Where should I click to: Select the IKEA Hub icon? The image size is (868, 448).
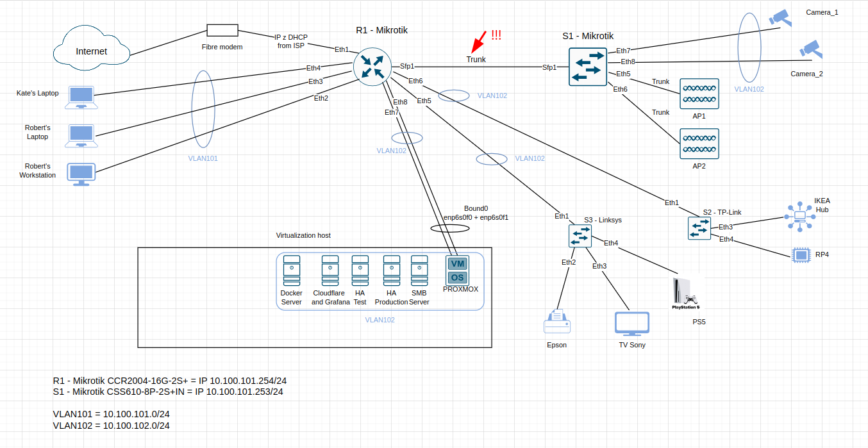[x=799, y=216]
